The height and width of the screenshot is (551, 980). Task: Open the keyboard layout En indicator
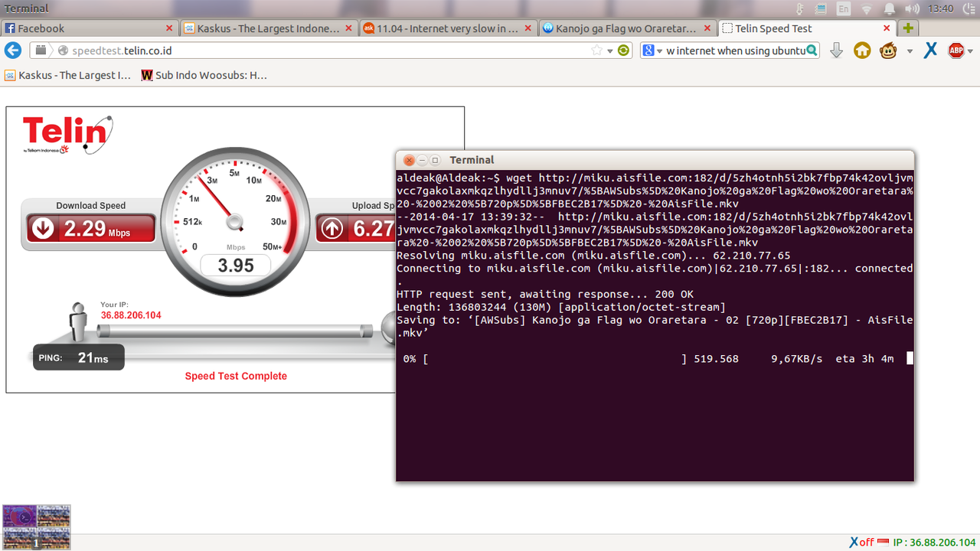pos(844,8)
